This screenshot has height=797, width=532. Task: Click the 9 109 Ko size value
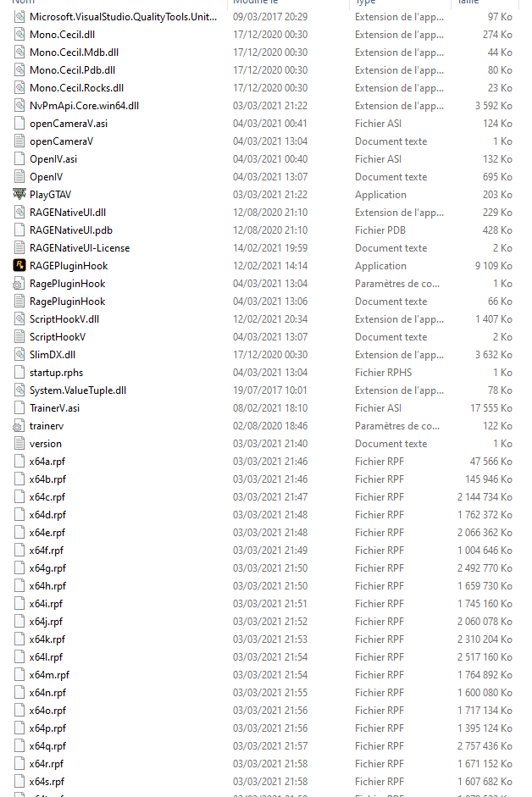(x=493, y=266)
